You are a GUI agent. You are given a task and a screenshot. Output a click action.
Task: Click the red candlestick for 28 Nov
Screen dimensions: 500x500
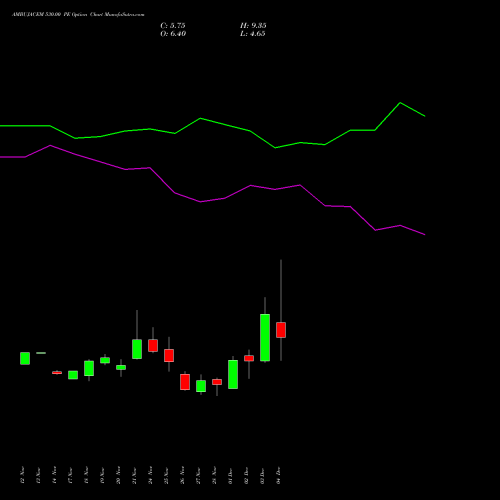[217, 382]
